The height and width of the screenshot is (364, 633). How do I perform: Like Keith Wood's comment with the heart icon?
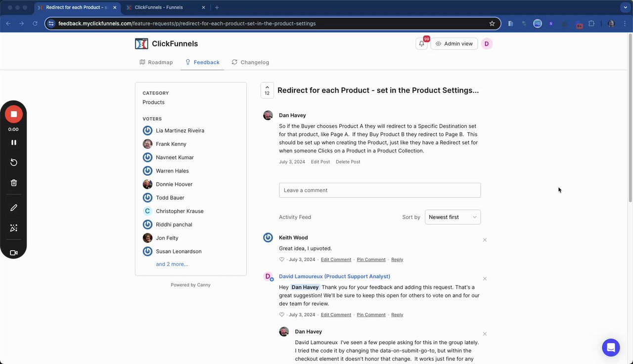[x=282, y=260]
